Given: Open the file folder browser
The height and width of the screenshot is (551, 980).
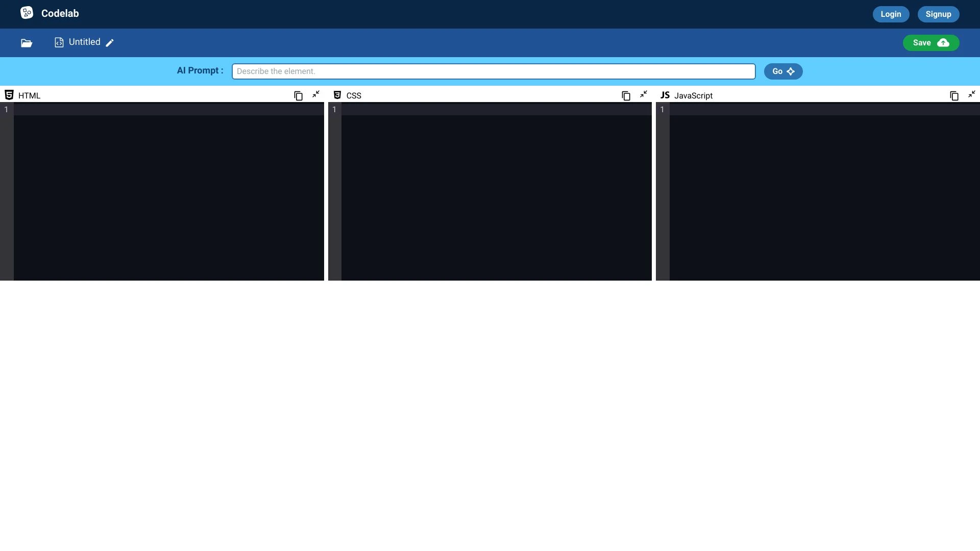Looking at the screenshot, I should click(x=27, y=42).
